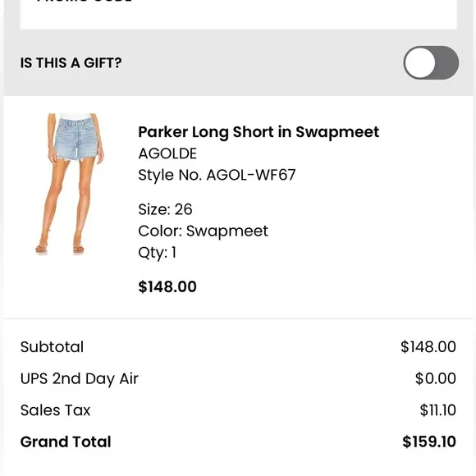This screenshot has width=476, height=476.
Task: Enable the 'Is this a gift?' toggle
Action: [x=431, y=63]
